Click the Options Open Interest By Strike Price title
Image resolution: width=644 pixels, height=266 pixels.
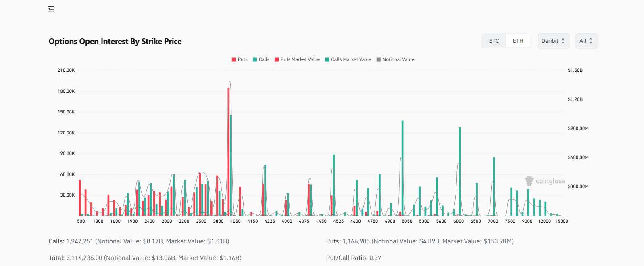click(x=115, y=41)
